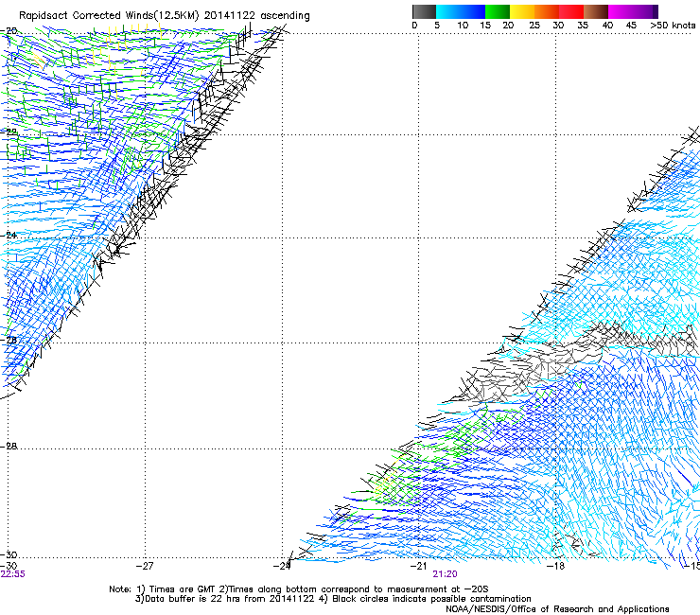Click the red 30-35 knots color swatch

(571, 11)
